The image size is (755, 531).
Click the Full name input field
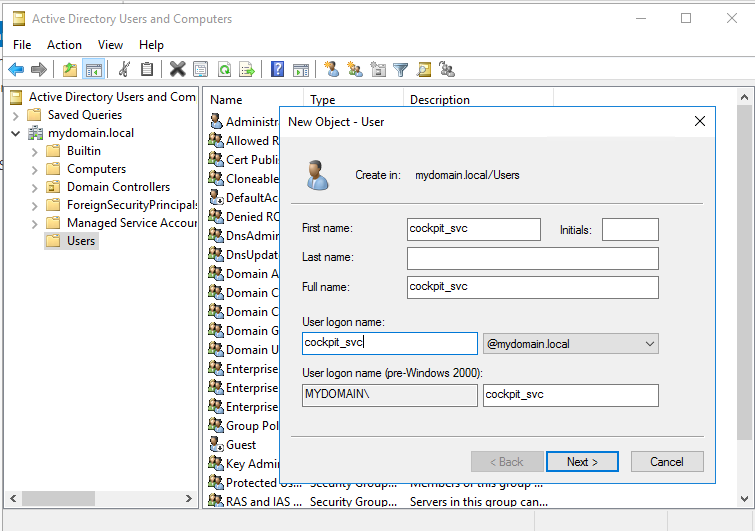pos(533,287)
